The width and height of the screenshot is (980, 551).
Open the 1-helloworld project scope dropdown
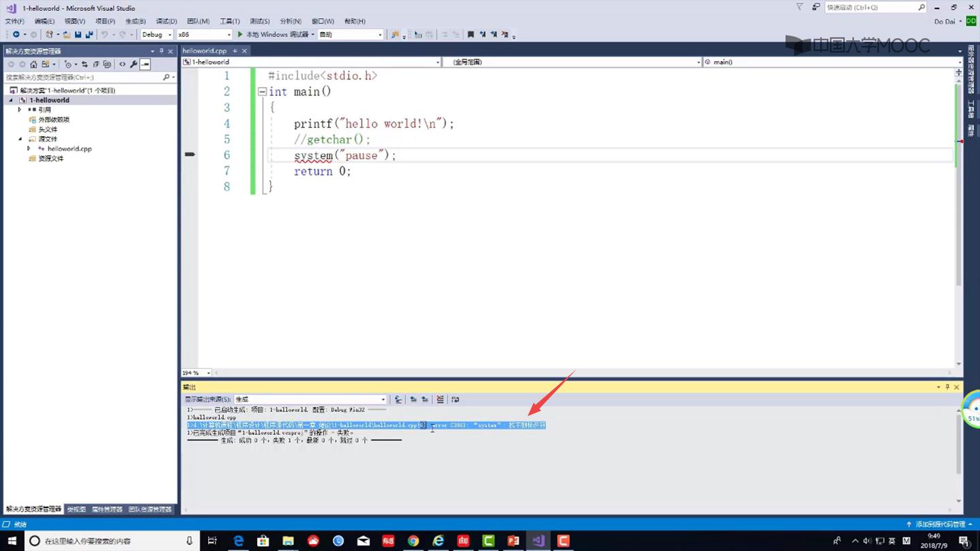point(311,62)
